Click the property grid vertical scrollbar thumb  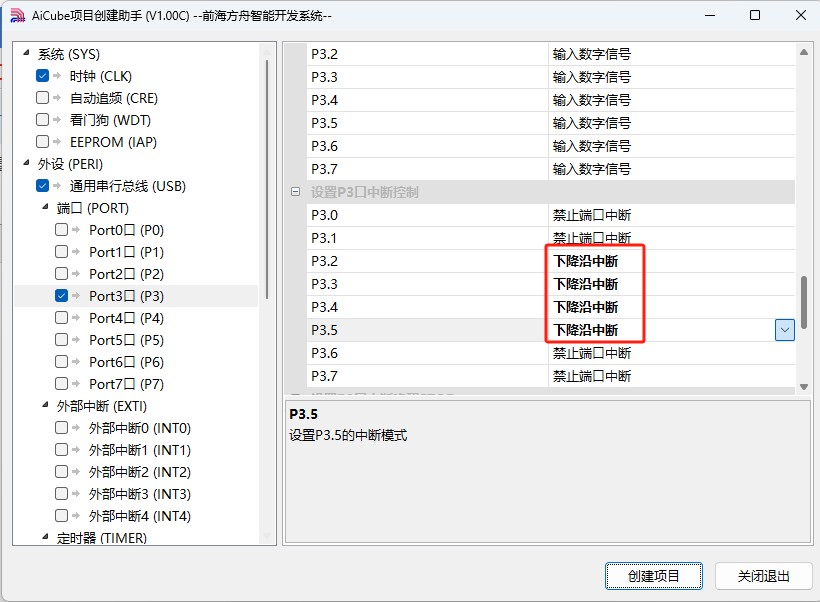pos(804,302)
